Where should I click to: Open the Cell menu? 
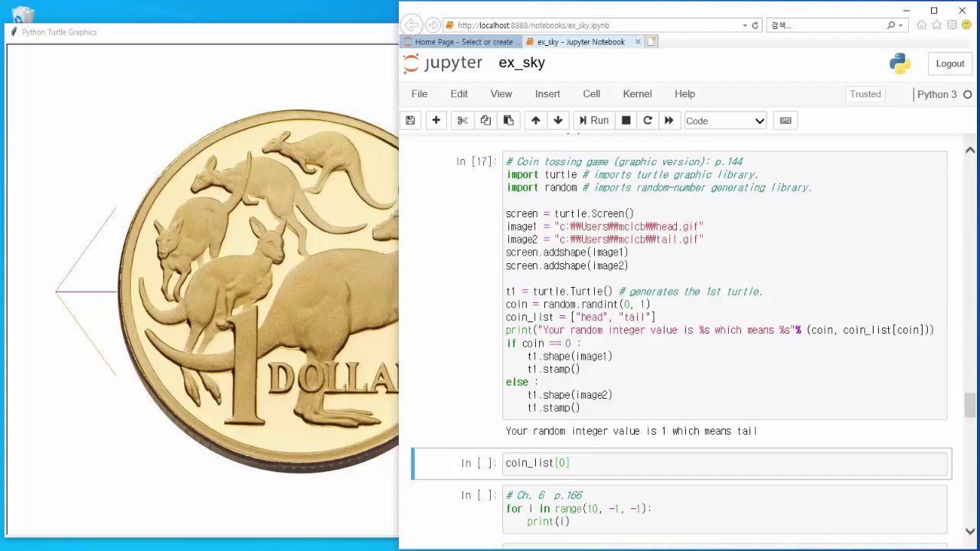coord(591,93)
